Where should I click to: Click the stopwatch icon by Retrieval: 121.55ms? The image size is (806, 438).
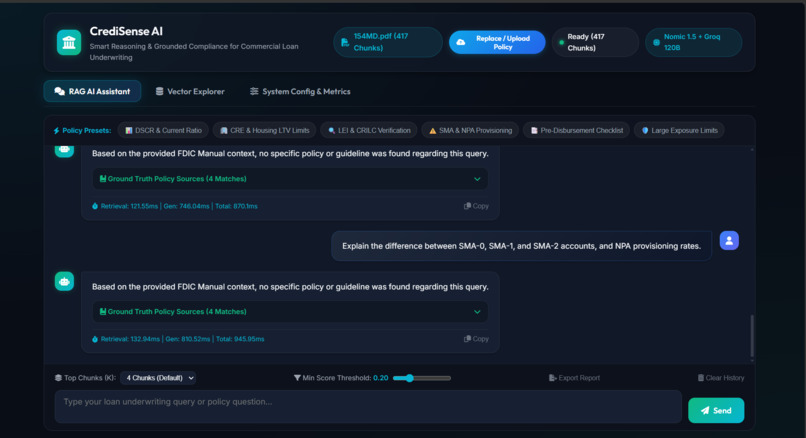(x=95, y=206)
